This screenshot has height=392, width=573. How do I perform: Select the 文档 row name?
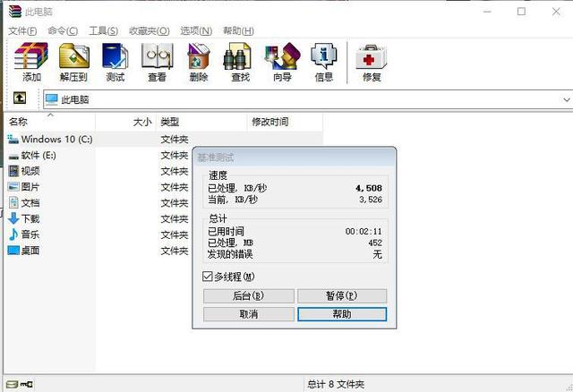coord(30,203)
